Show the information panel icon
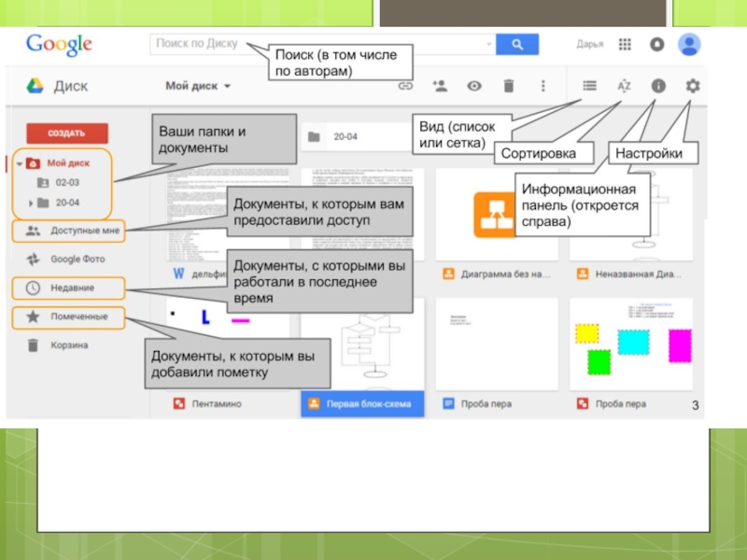747x560 pixels. point(658,86)
